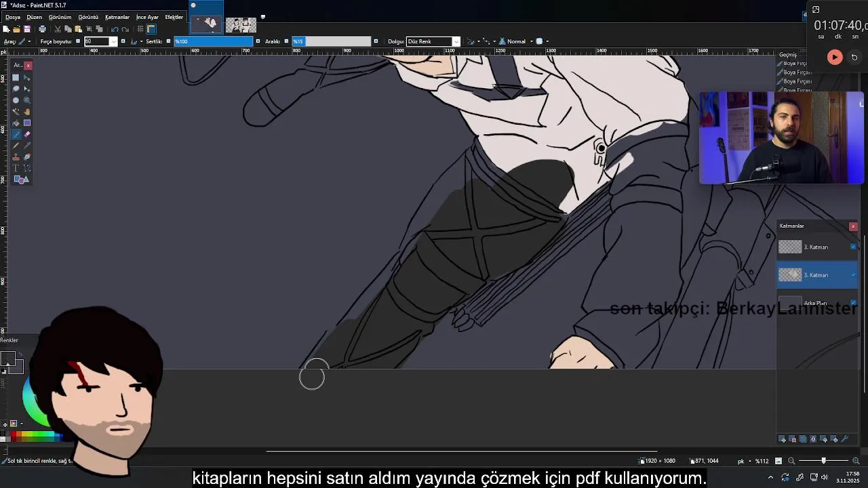Increase brush size with plus button

(123, 41)
